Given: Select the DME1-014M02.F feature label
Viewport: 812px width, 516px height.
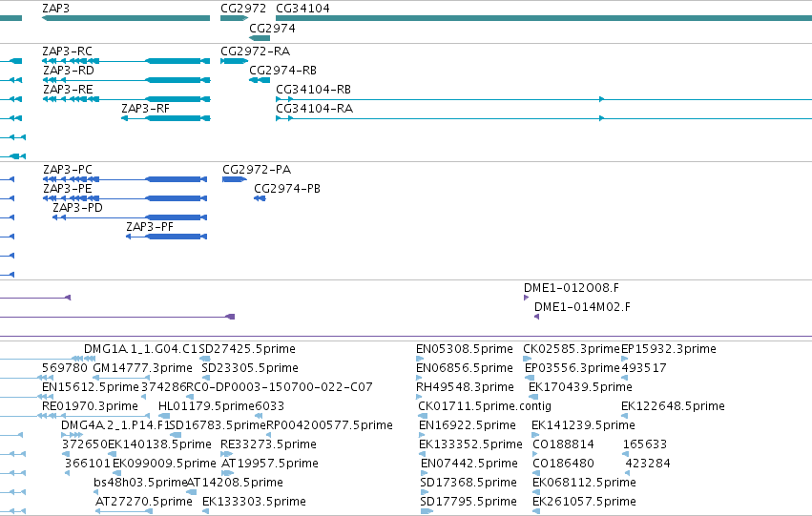Looking at the screenshot, I should pos(582,307).
